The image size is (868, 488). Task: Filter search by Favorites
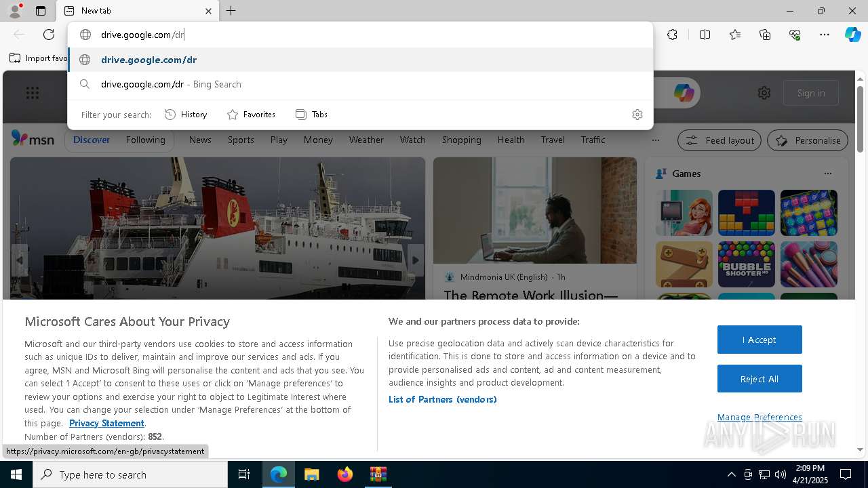tap(251, 115)
